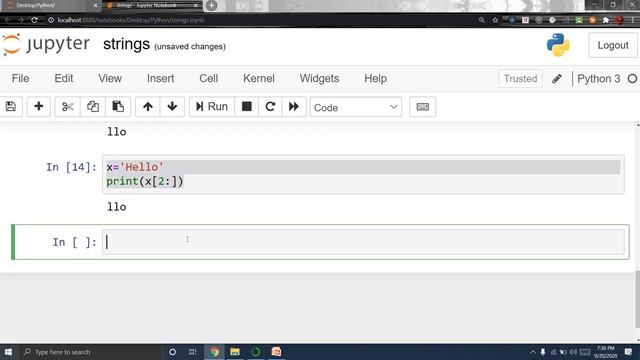
Task: Move selected cell up arrow
Action: [x=148, y=107]
